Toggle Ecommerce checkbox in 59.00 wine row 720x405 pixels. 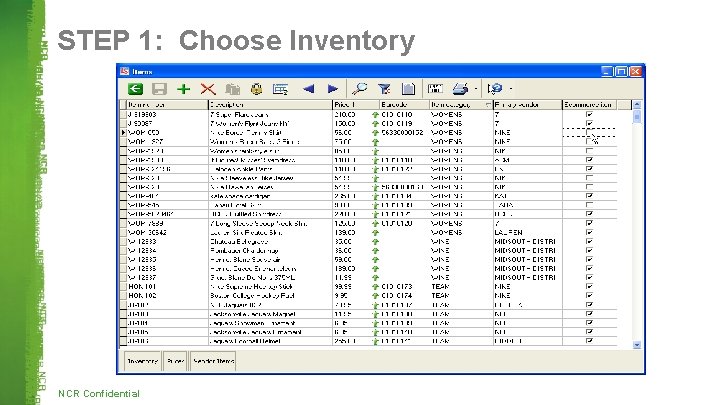(590, 259)
